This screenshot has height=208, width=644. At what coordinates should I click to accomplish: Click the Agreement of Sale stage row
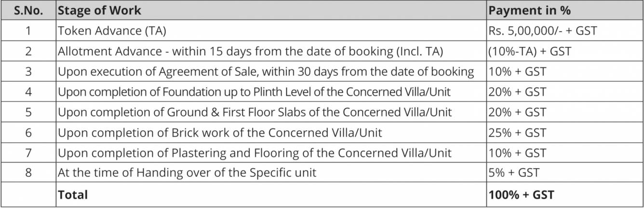(266, 72)
